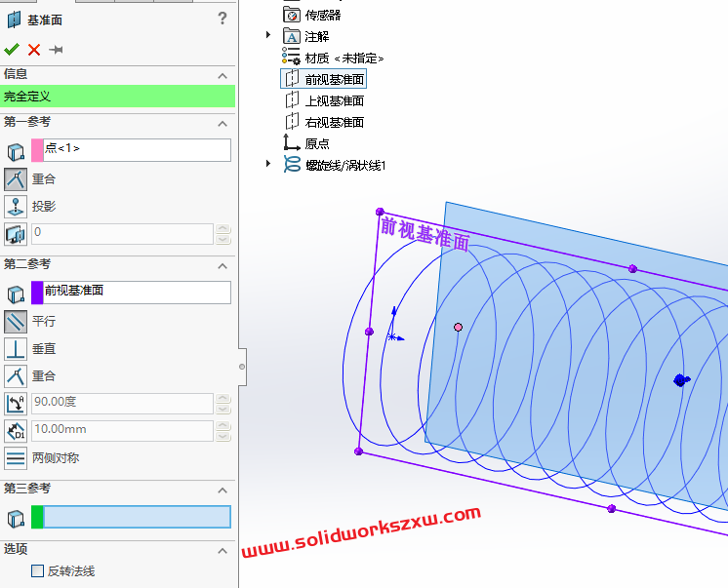Select 垂直 constraint under 第二参考
The height and width of the screenshot is (588, 728).
(x=16, y=349)
